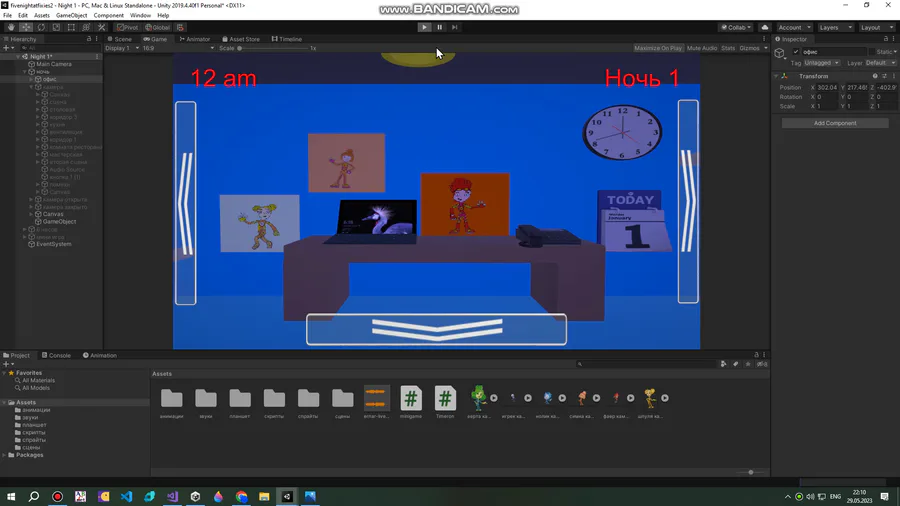Image resolution: width=900 pixels, height=506 pixels.
Task: Open the Assets menu
Action: pos(41,15)
